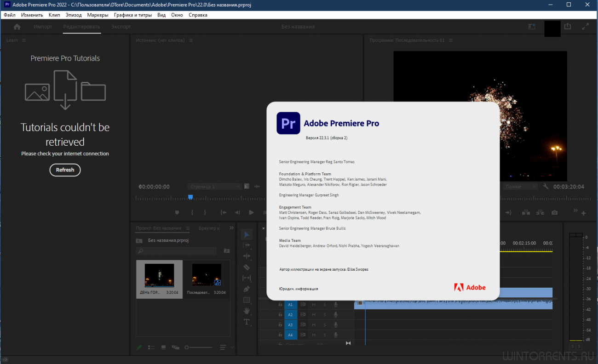Switch to the Импорт tab
Image resolution: width=598 pixels, height=364 pixels.
pyautogui.click(x=43, y=27)
